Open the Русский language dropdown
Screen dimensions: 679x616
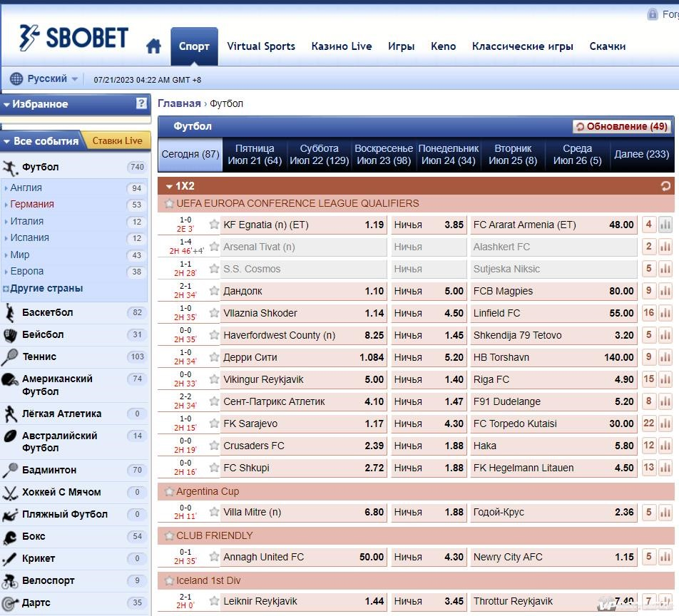[x=52, y=79]
